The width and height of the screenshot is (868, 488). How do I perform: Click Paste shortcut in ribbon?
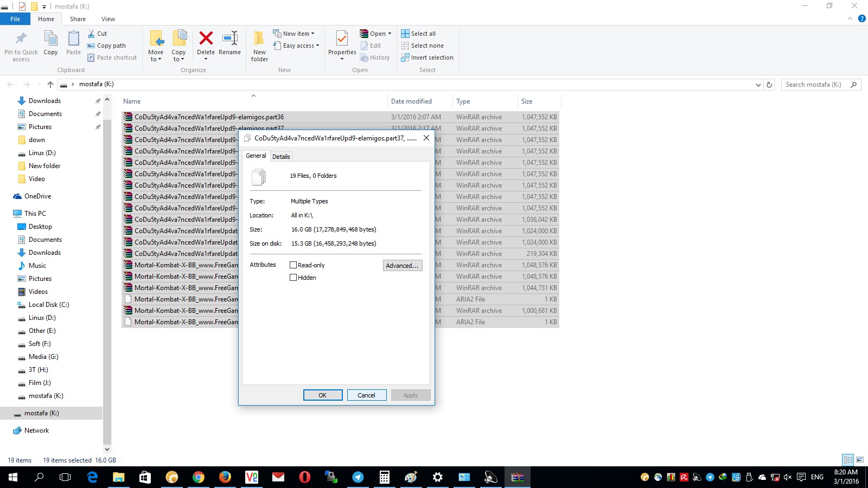[x=112, y=57]
